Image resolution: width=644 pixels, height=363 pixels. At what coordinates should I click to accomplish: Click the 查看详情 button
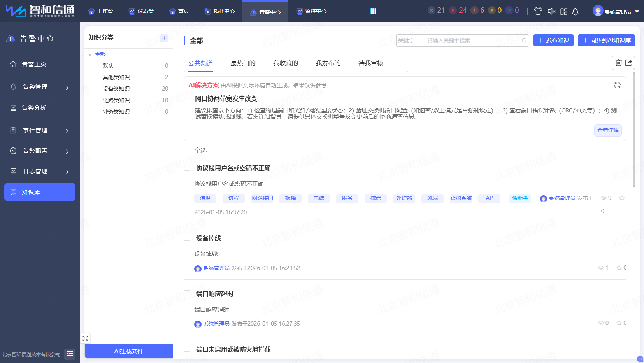pyautogui.click(x=608, y=130)
